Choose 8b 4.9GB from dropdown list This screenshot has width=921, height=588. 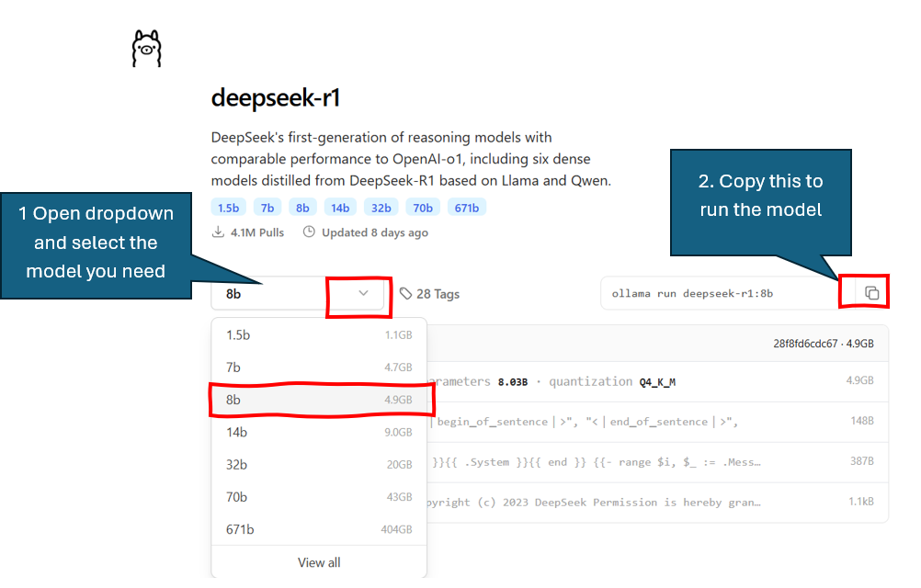(319, 400)
